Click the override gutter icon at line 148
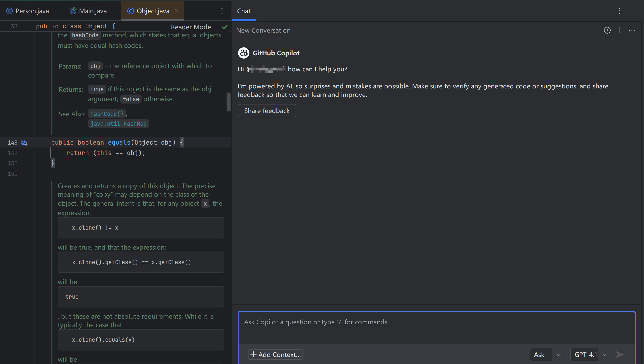 click(x=24, y=143)
